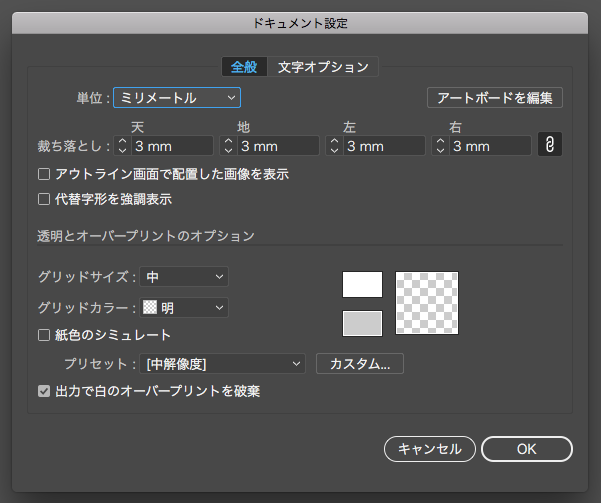
Task: Click the アートボードを編集 button
Action: coord(494,98)
